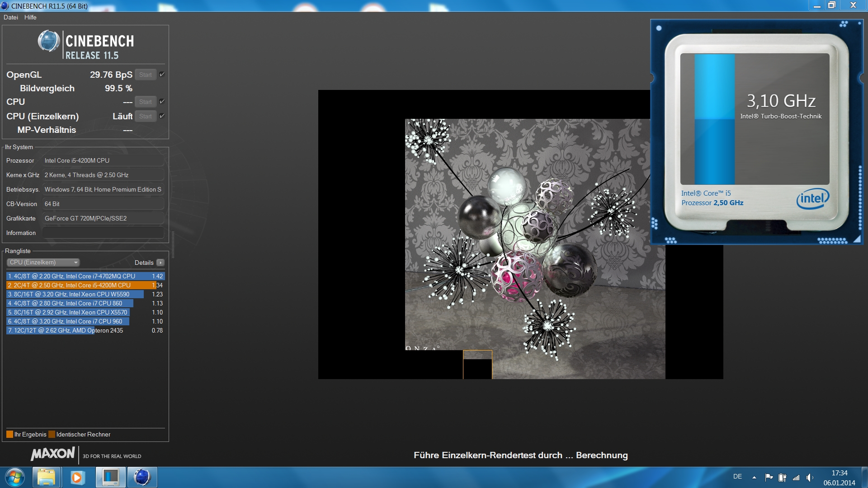
Task: Open the CPU (Einzelkern) ranking dropdown
Action: point(43,263)
